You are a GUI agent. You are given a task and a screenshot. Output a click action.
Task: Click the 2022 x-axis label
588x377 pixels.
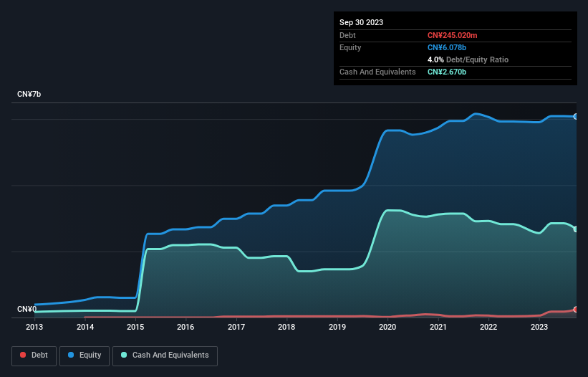[x=488, y=327]
